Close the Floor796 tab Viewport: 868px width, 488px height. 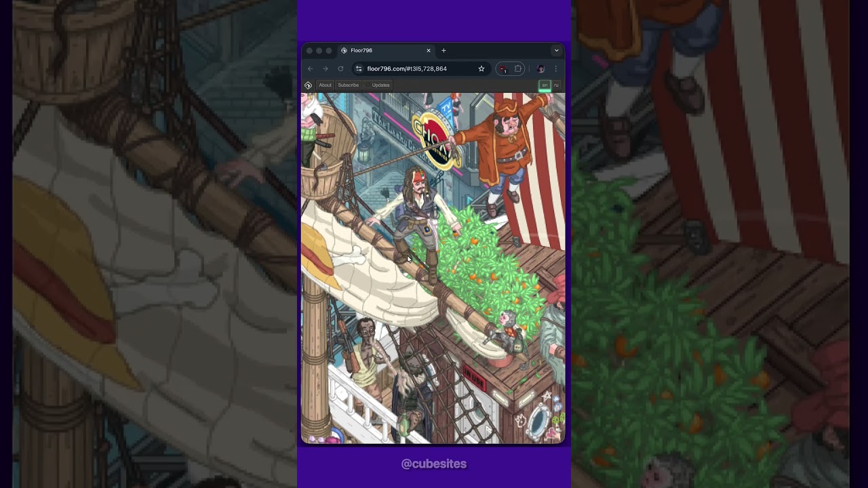[429, 50]
